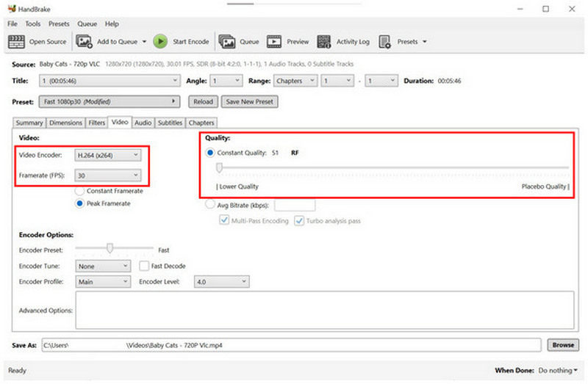Screen dimensions: 588x384
Task: Select the Constant Framerate radio button
Action: pyautogui.click(x=80, y=191)
